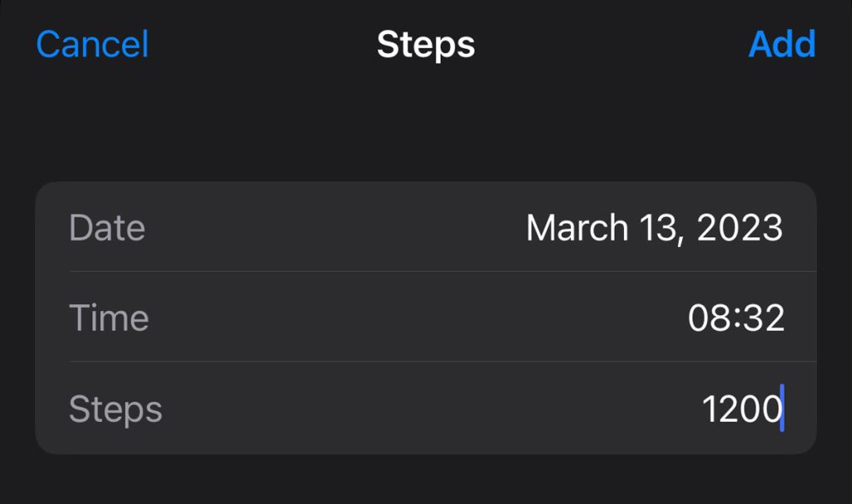Click the empty middle of the Time row
The width and height of the screenshot is (852, 504).
(416, 318)
